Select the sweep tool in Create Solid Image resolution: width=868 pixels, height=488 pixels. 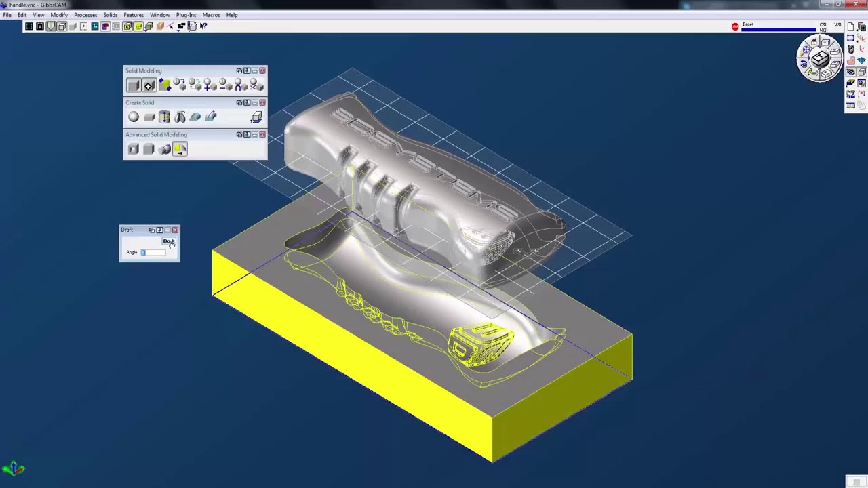point(211,116)
